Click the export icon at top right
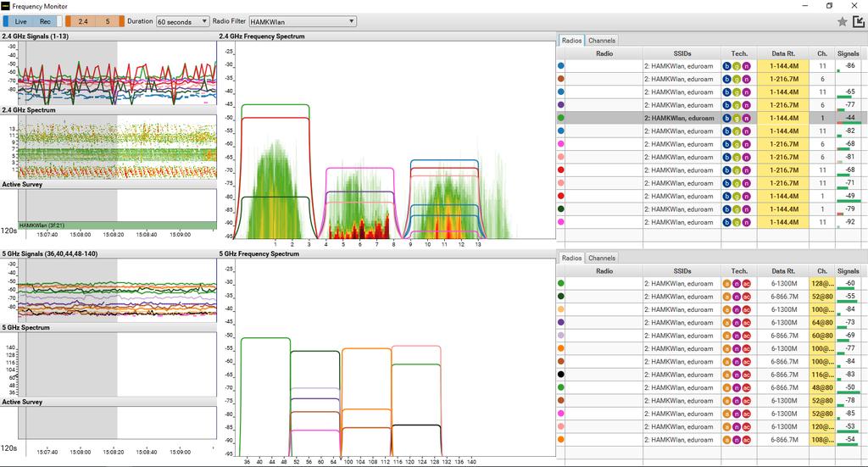 (858, 21)
